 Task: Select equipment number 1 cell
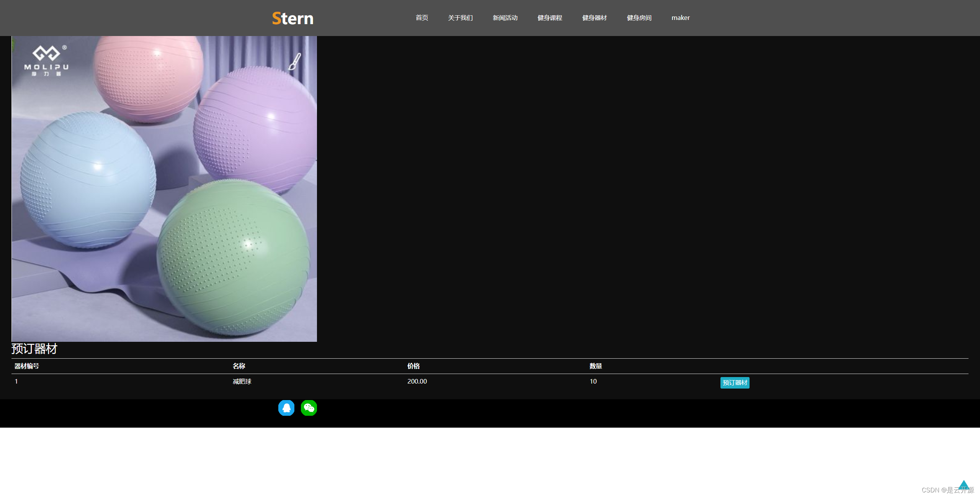point(16,381)
